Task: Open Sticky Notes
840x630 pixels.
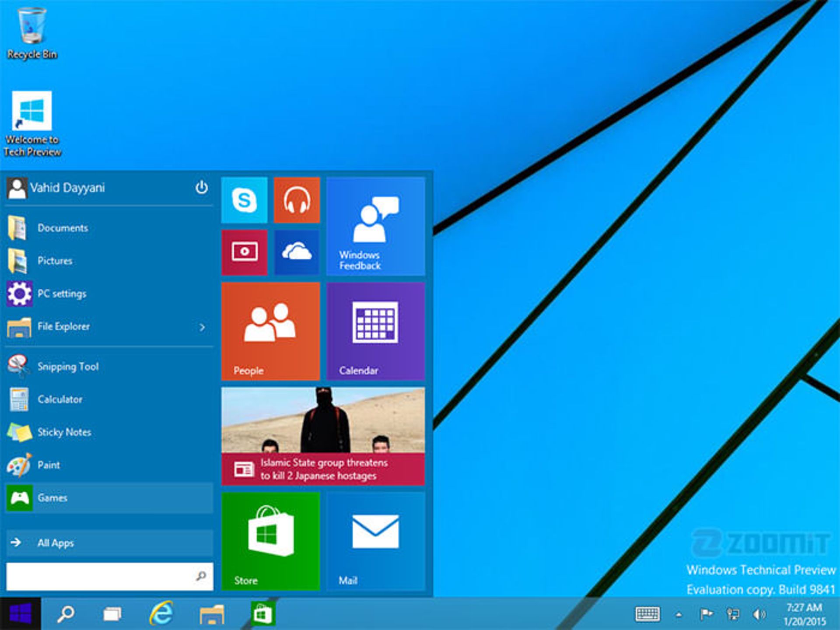Action: point(109,432)
